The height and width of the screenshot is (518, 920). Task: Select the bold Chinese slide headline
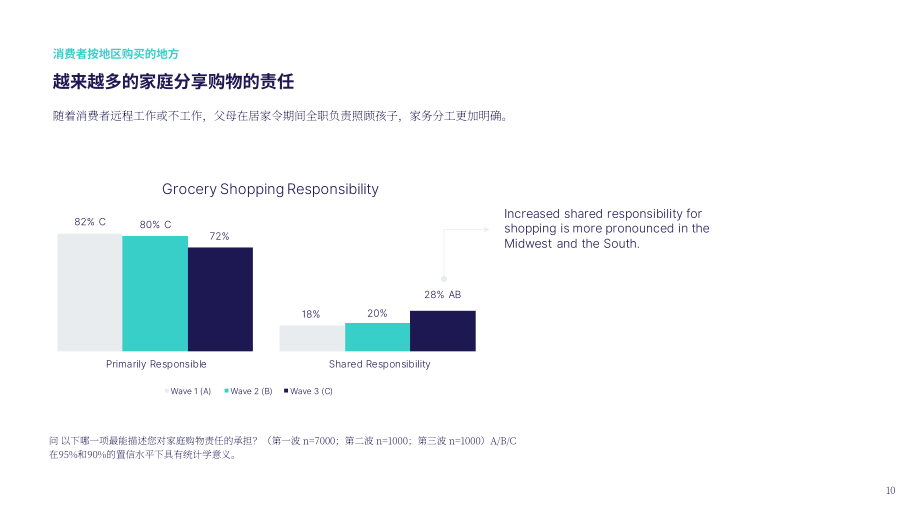(x=173, y=82)
